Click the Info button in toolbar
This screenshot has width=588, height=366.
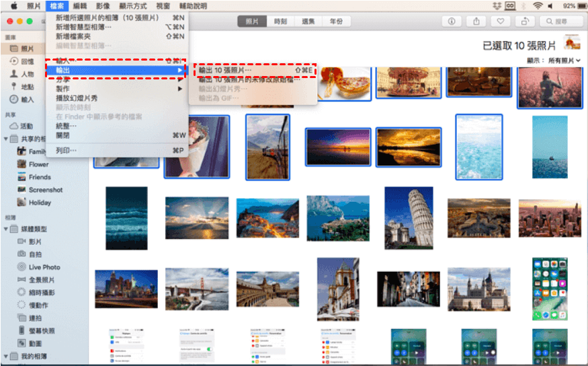coord(452,22)
